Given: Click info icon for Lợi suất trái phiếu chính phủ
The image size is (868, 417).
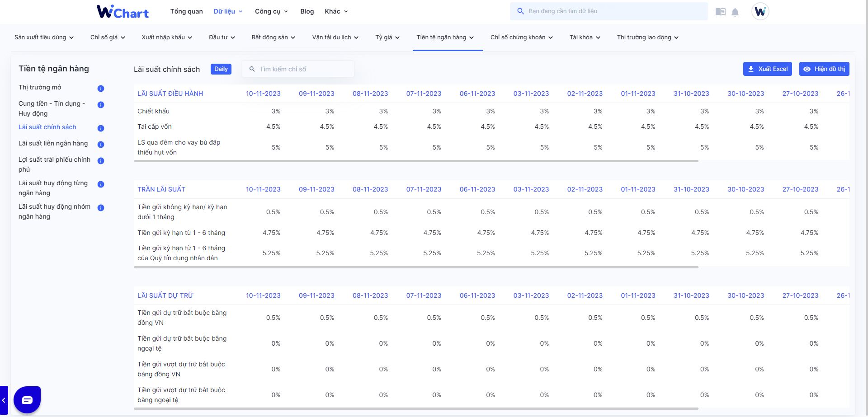Looking at the screenshot, I should click(101, 161).
